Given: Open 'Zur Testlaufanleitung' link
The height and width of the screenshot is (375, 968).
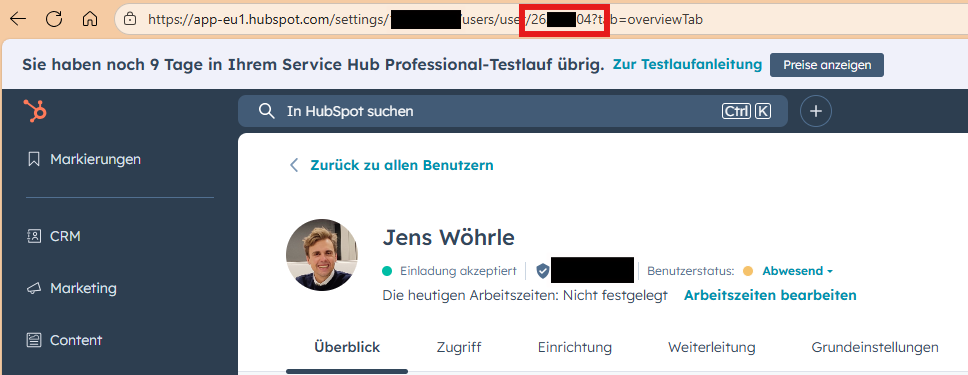Looking at the screenshot, I should click(687, 64).
